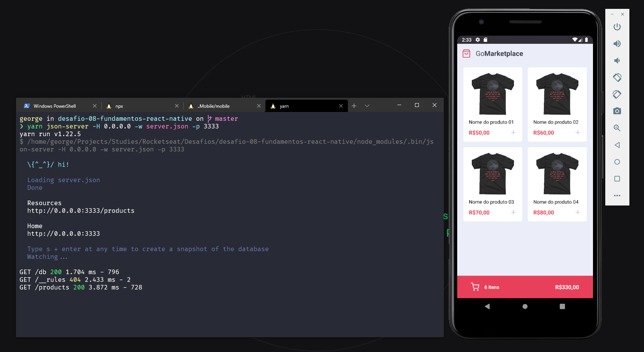Open a new terminal tab with plus
The image size is (644, 352).
pyautogui.click(x=354, y=106)
